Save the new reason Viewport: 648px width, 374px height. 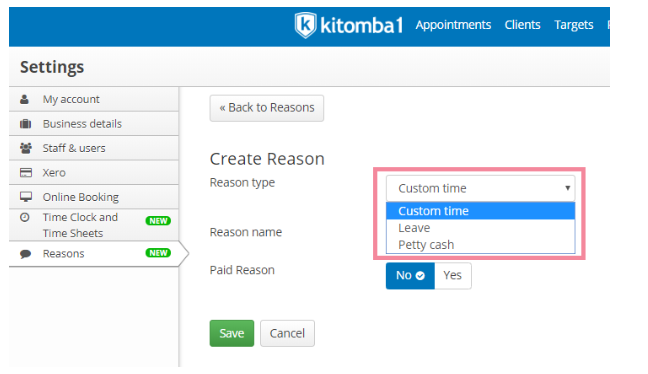coord(232,333)
